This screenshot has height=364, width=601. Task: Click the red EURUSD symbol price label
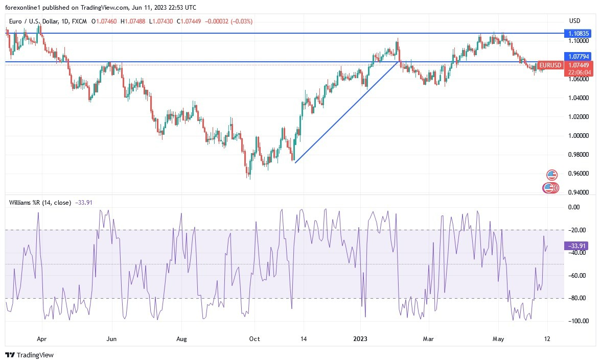550,65
